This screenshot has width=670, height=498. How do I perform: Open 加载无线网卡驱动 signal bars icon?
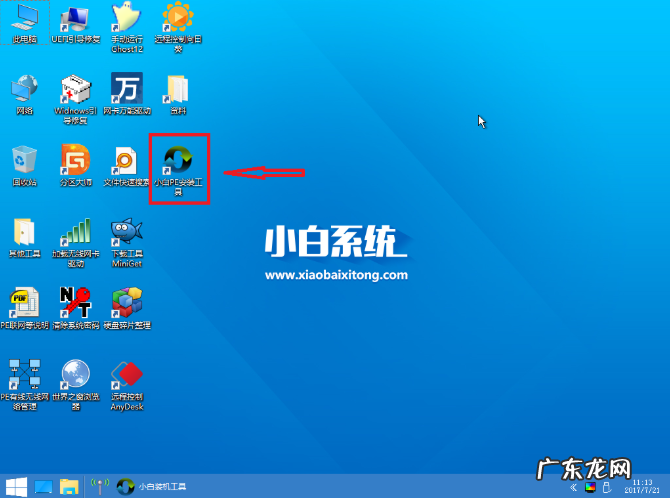tap(75, 232)
